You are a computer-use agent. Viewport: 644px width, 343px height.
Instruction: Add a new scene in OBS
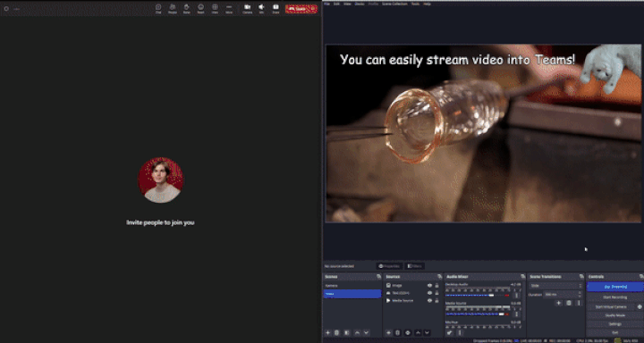coord(327,332)
